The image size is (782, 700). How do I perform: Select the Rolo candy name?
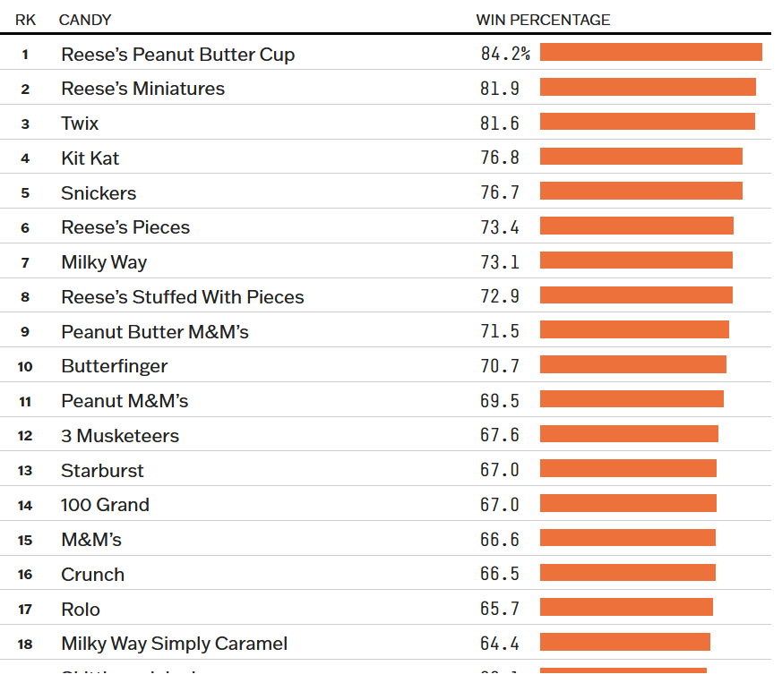click(x=81, y=610)
